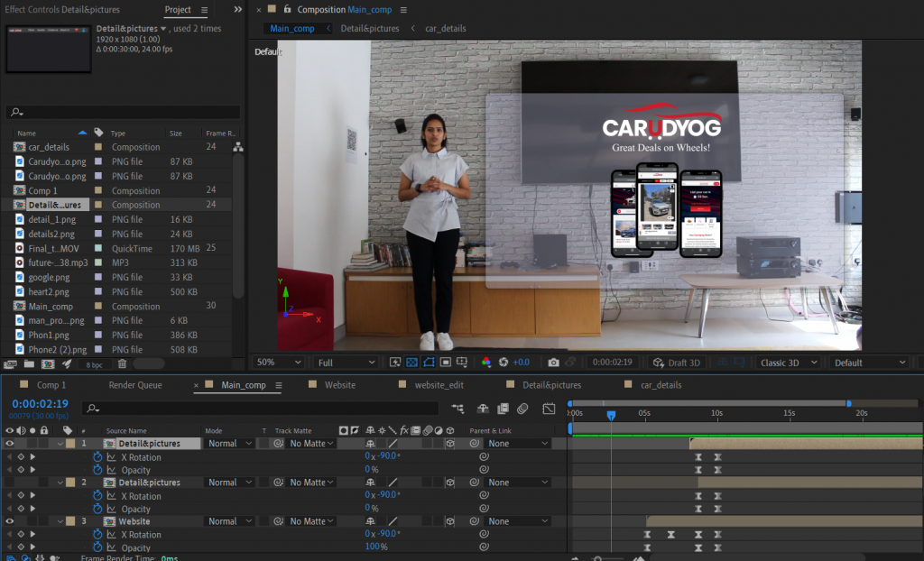The image size is (924, 561).
Task: Open the car_details timeline tab
Action: [661, 385]
